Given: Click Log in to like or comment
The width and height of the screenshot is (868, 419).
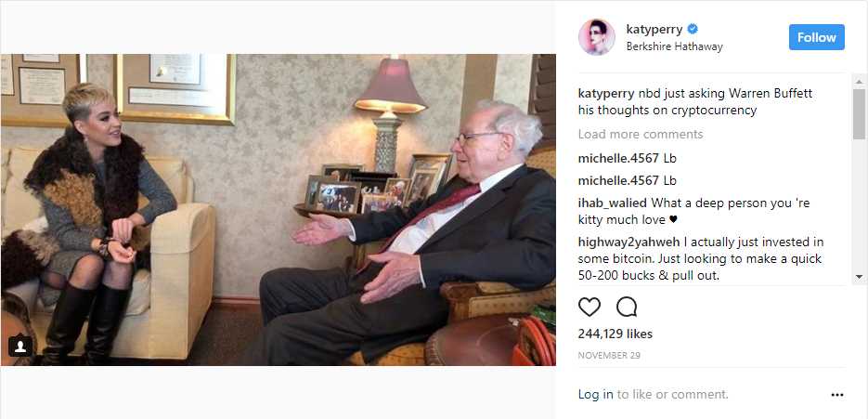Looking at the screenshot, I should [x=596, y=394].
